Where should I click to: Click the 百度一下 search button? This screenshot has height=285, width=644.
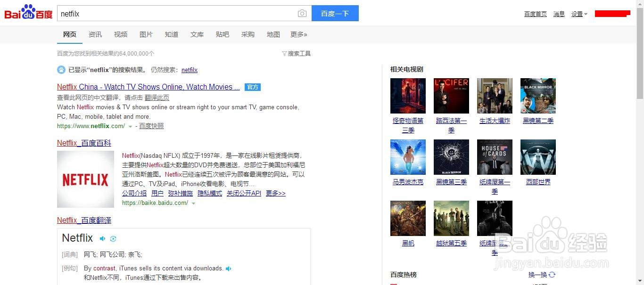(x=335, y=13)
